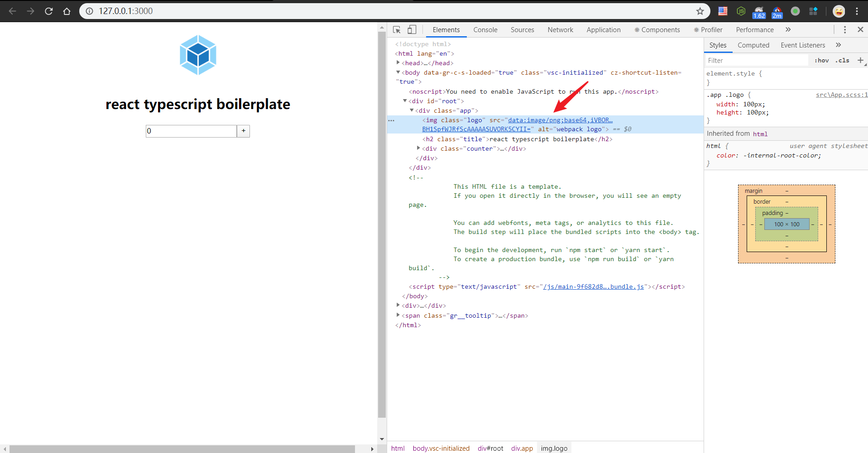Select html in the breadcrumb bar
Viewport: 868px width, 453px height.
click(398, 448)
